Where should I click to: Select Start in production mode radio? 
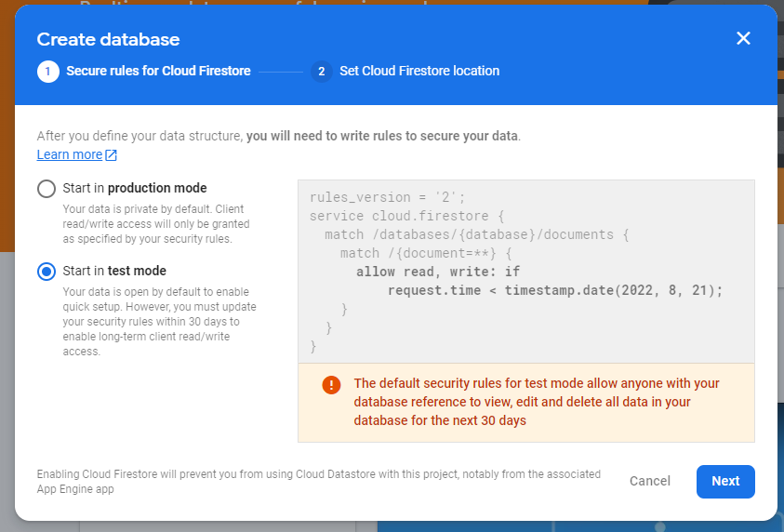point(47,189)
